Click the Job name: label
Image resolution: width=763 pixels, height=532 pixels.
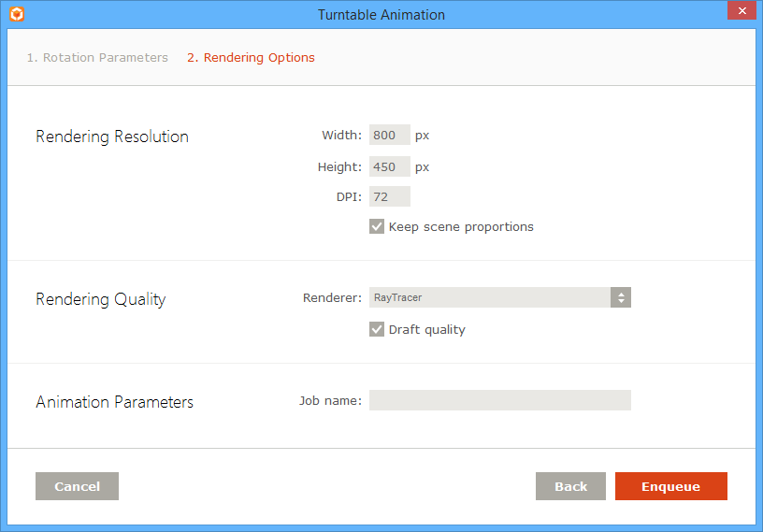(x=330, y=400)
